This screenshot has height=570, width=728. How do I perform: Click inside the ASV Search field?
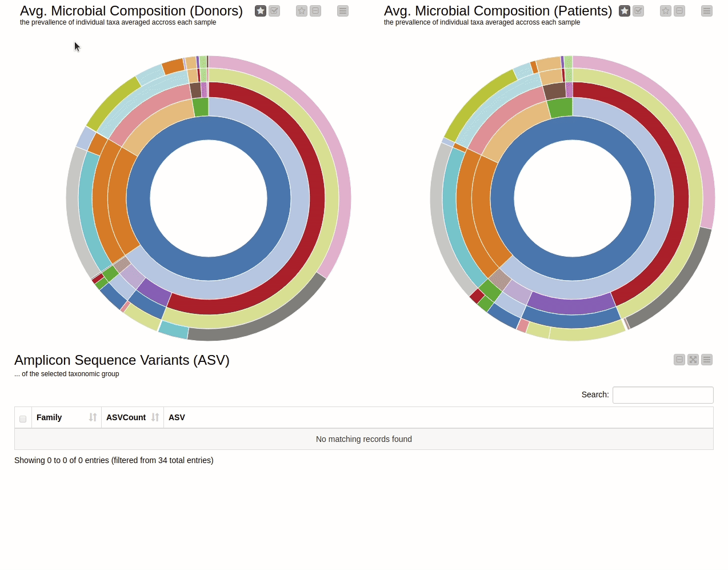(x=663, y=395)
